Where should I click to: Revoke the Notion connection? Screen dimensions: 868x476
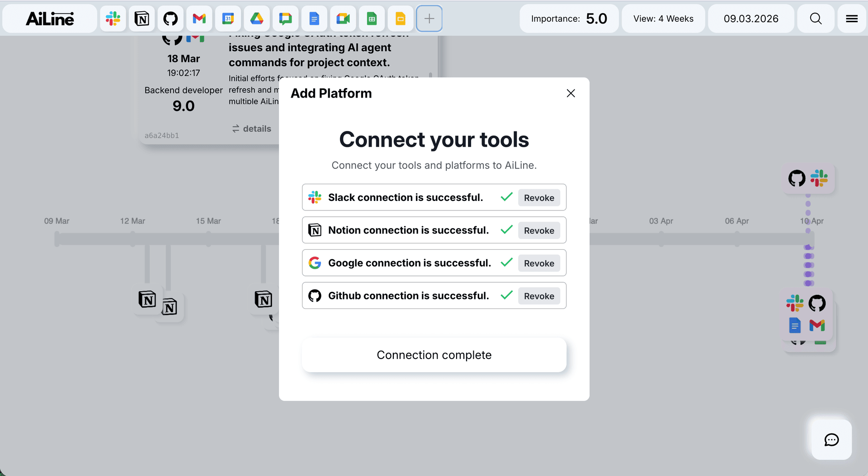(539, 230)
